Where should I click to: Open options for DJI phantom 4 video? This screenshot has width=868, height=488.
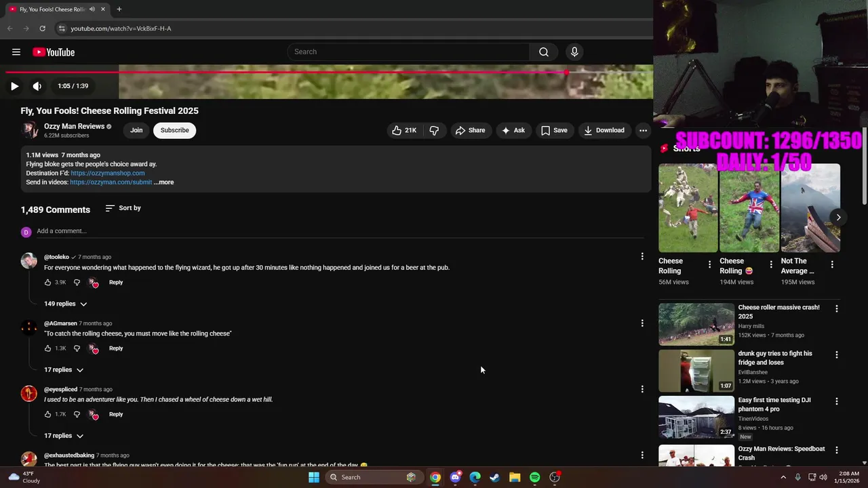[836, 401]
